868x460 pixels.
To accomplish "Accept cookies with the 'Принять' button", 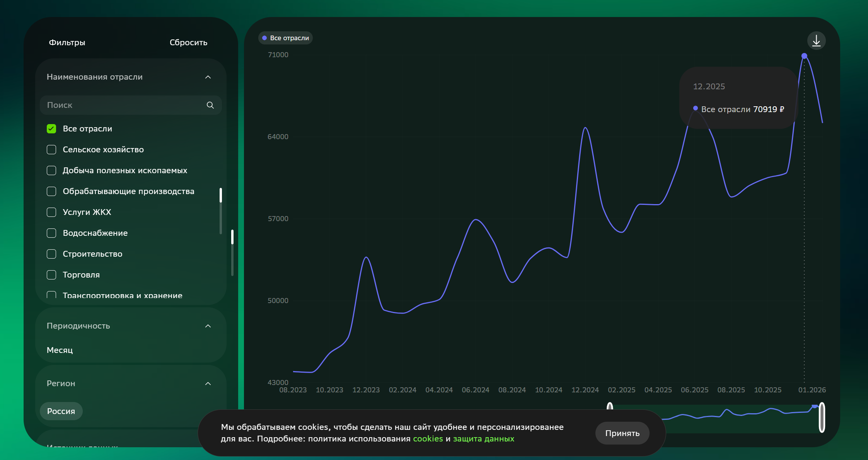I will click(x=622, y=433).
